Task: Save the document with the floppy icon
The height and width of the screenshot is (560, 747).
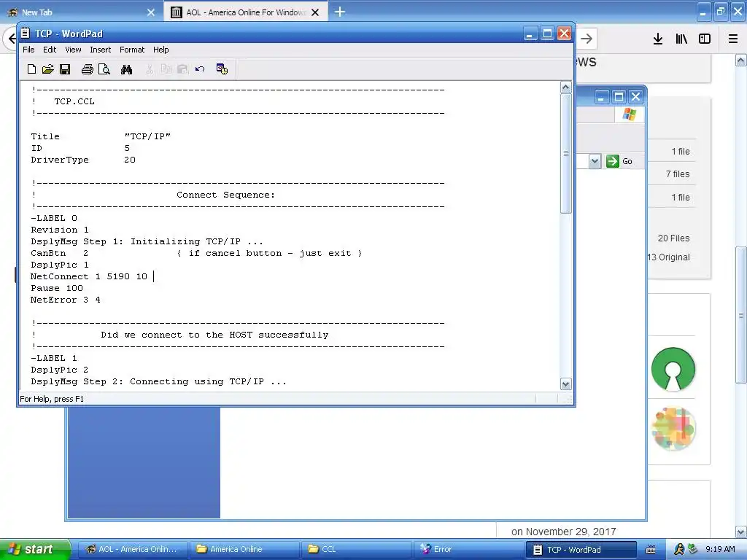Action: 65,69
